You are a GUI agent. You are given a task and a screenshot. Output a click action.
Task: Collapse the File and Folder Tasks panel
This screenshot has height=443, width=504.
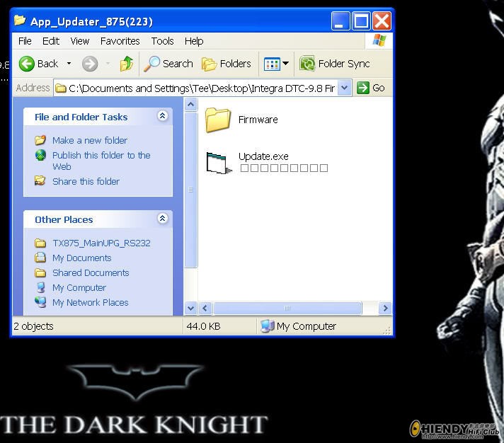click(162, 115)
